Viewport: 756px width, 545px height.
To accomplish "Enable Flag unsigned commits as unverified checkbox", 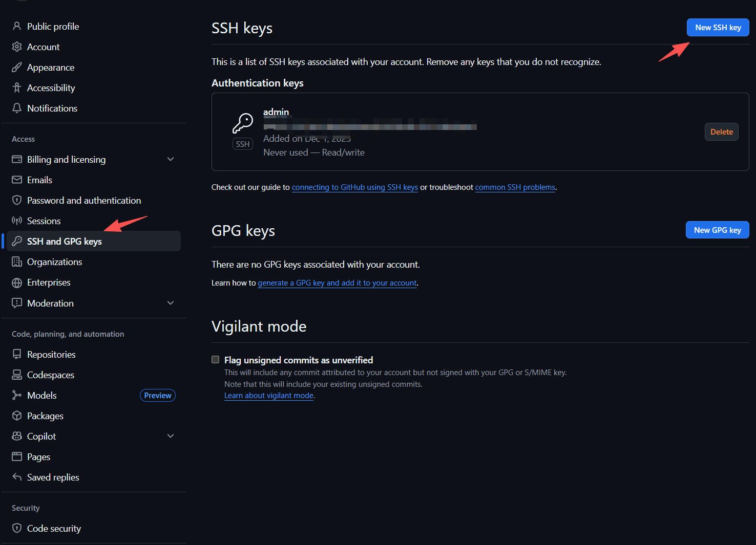I will pyautogui.click(x=216, y=360).
